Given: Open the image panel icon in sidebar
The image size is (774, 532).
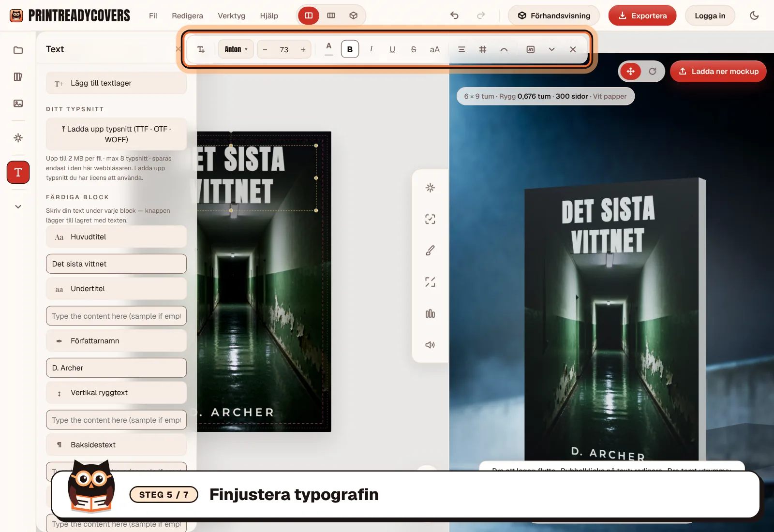Looking at the screenshot, I should click(18, 103).
